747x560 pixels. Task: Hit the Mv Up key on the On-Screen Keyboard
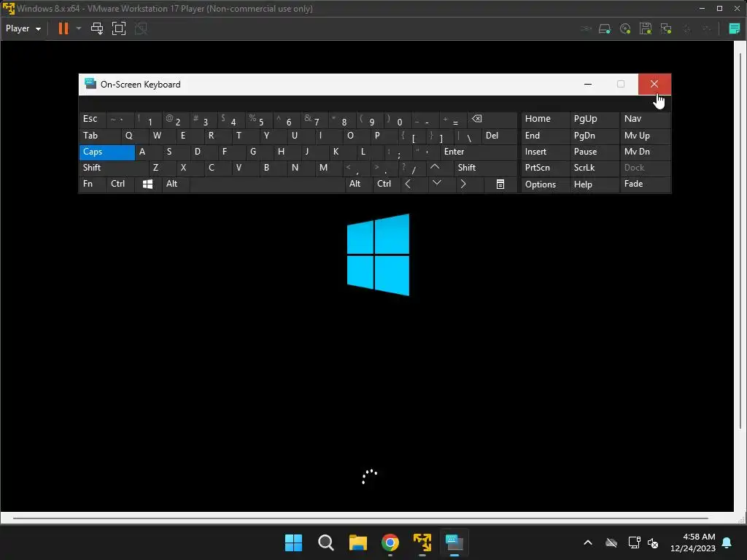tap(645, 136)
